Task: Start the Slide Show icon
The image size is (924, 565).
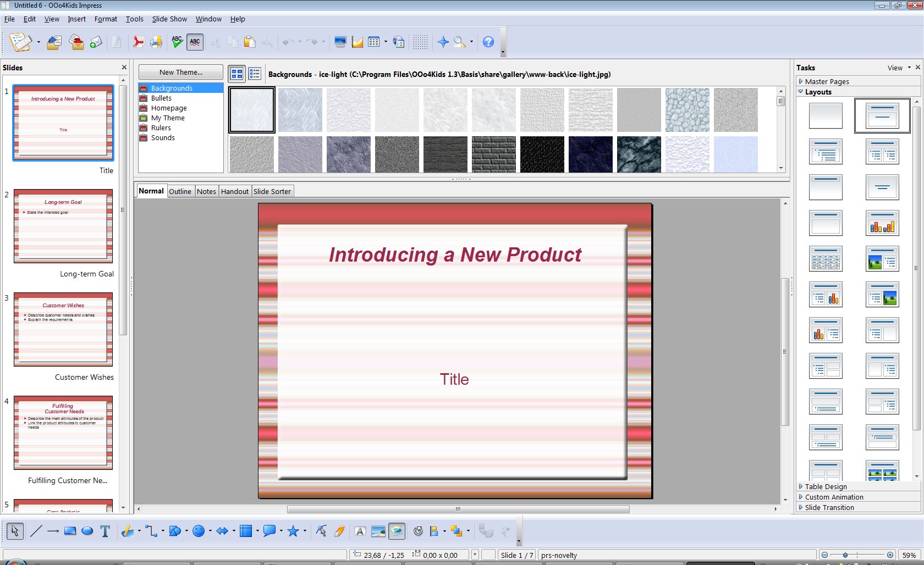Action: point(340,42)
